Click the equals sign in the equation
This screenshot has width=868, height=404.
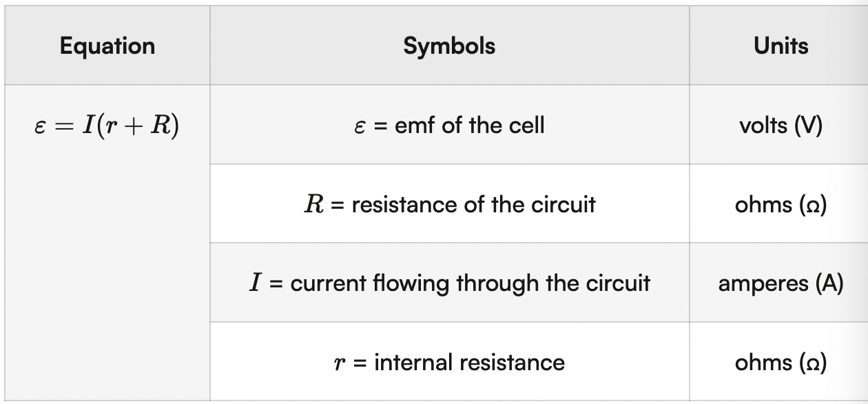(x=63, y=127)
